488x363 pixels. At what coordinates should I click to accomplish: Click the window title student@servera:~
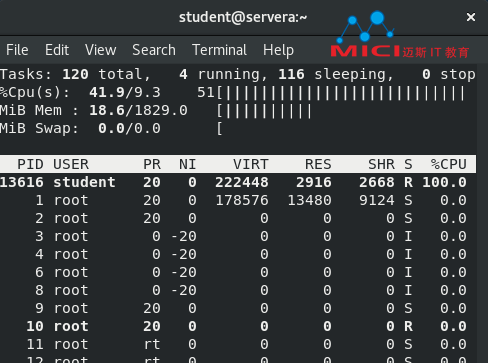point(243,17)
